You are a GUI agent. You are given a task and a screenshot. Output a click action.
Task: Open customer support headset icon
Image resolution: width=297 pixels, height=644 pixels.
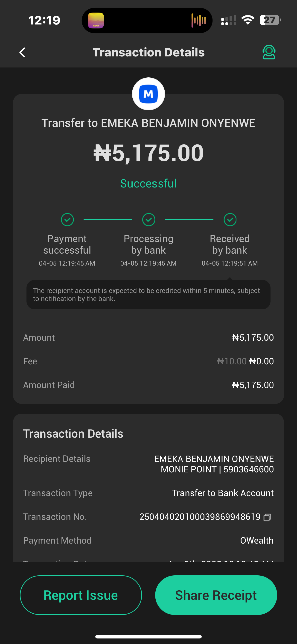pos(269,52)
